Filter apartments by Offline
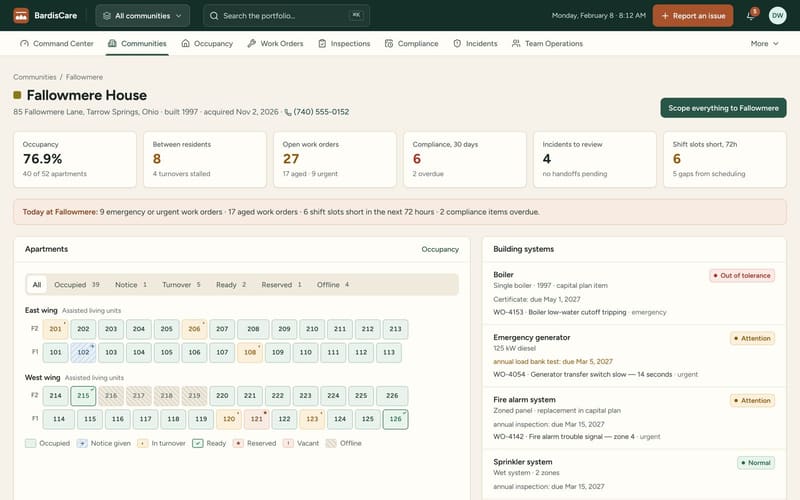This screenshot has height=500, width=800. (333, 285)
